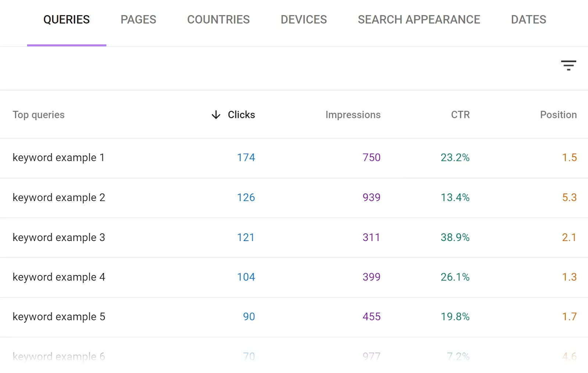
Task: Open keyword example 2 row
Action: (x=58, y=197)
